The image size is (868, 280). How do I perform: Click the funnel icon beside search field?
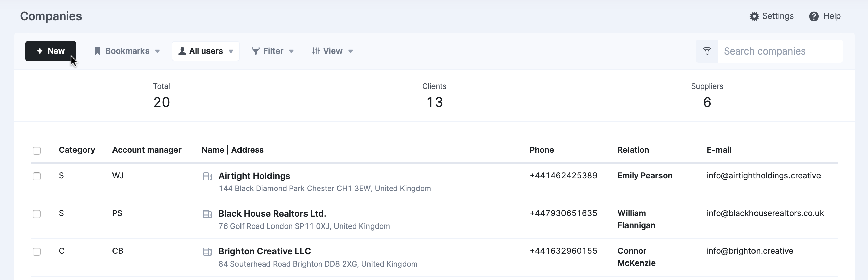click(707, 51)
